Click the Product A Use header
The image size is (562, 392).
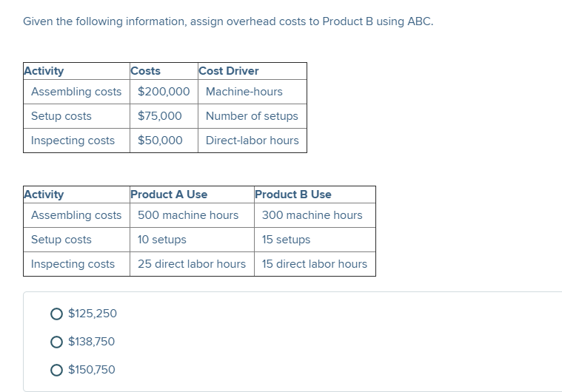(x=192, y=195)
